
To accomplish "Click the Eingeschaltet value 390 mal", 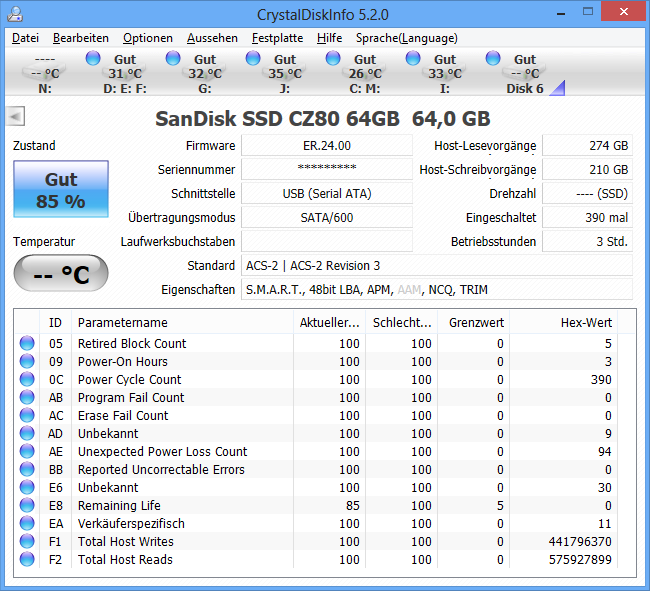I will coord(587,218).
